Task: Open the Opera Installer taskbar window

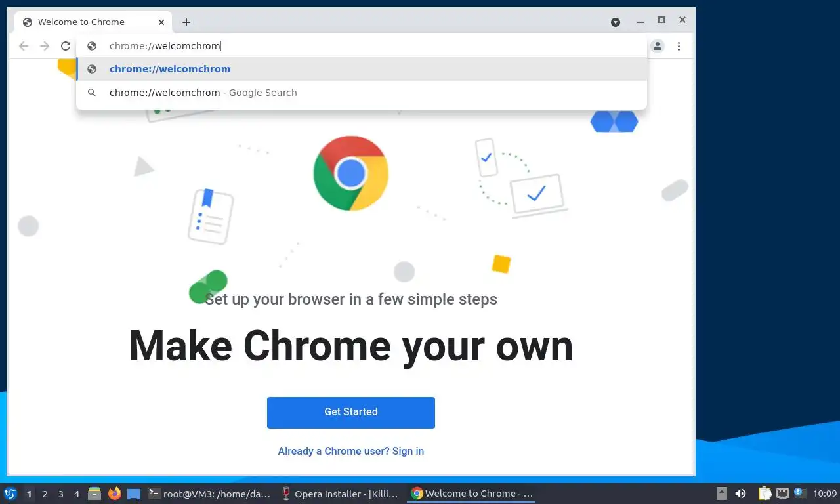Action: (x=340, y=493)
